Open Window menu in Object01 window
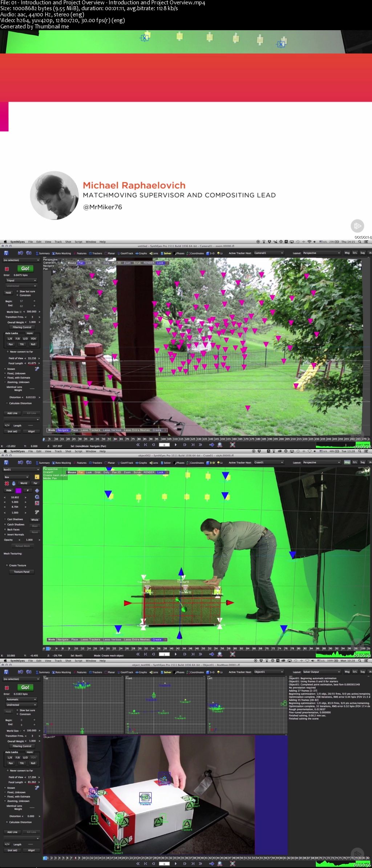This screenshot has width=372, height=868. pyautogui.click(x=91, y=661)
